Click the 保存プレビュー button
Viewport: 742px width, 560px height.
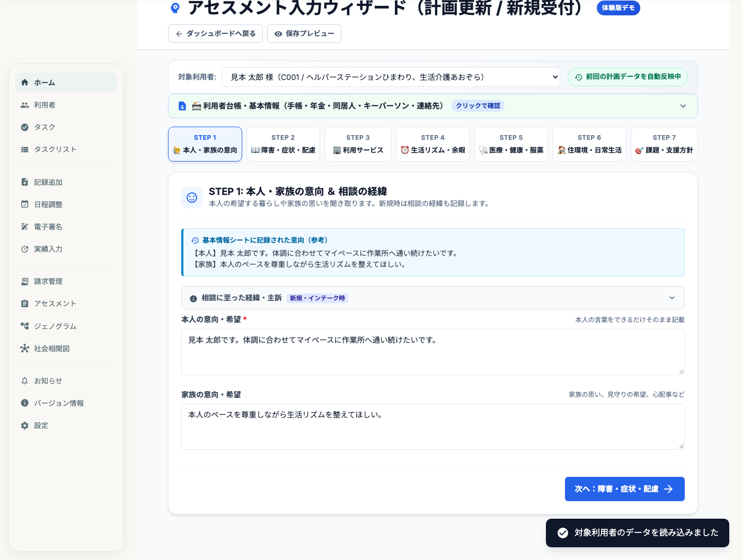[x=304, y=33]
